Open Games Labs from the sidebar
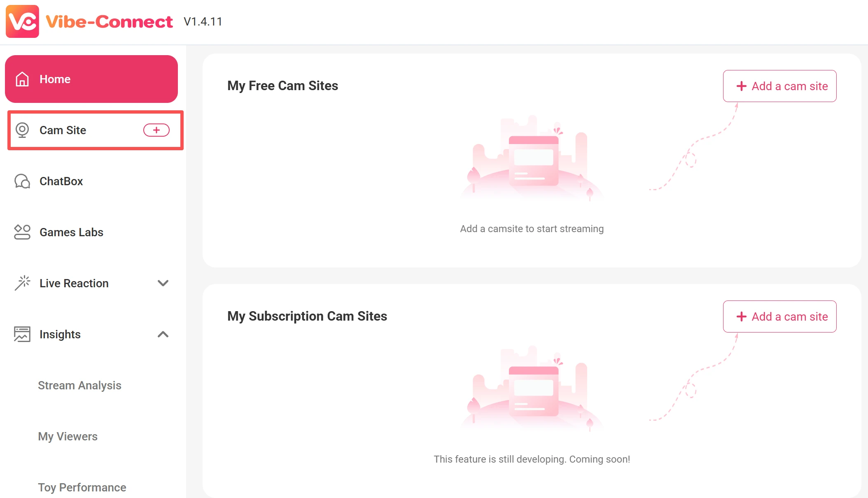The height and width of the screenshot is (498, 868). [x=71, y=232]
